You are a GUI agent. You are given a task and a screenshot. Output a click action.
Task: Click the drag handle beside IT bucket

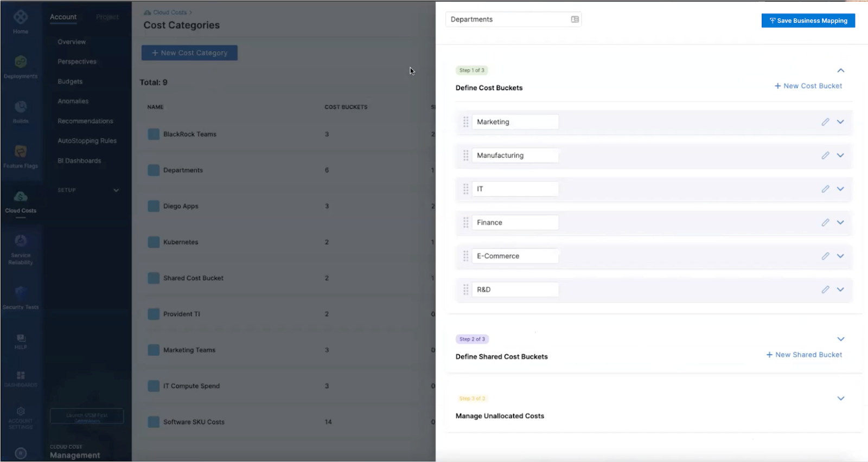[465, 189]
